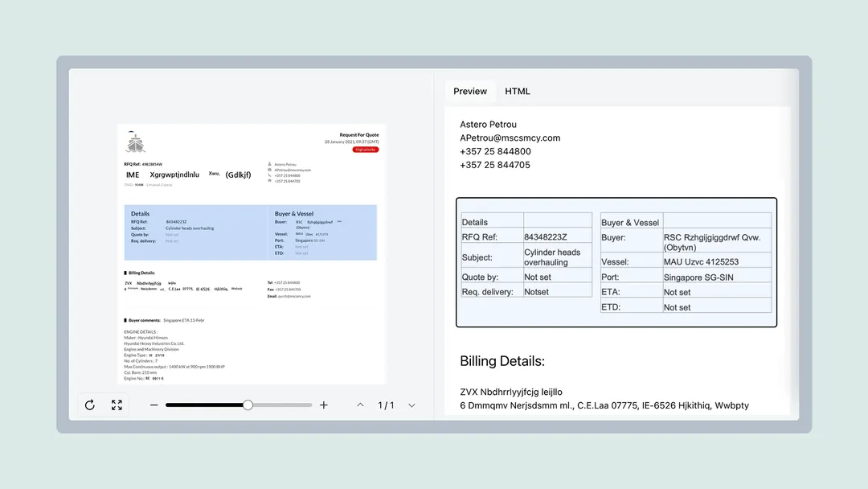
Task: Click the Request For Quote title
Action: pyautogui.click(x=358, y=134)
